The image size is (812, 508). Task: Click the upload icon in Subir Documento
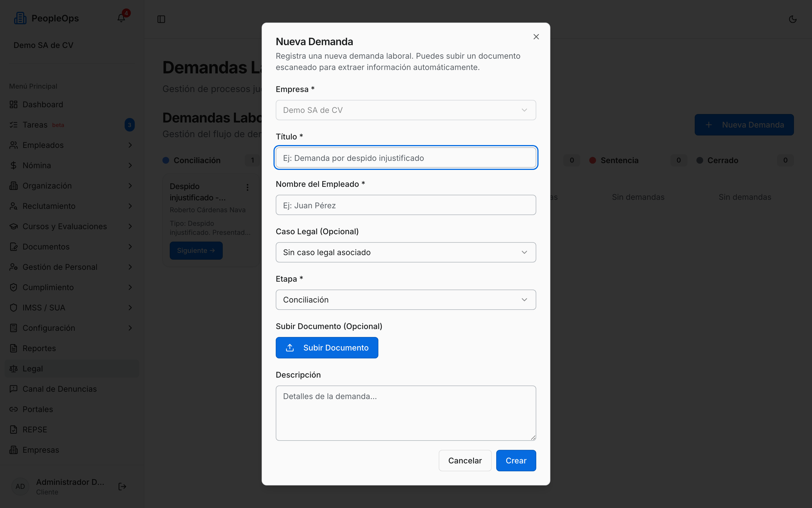click(x=290, y=348)
